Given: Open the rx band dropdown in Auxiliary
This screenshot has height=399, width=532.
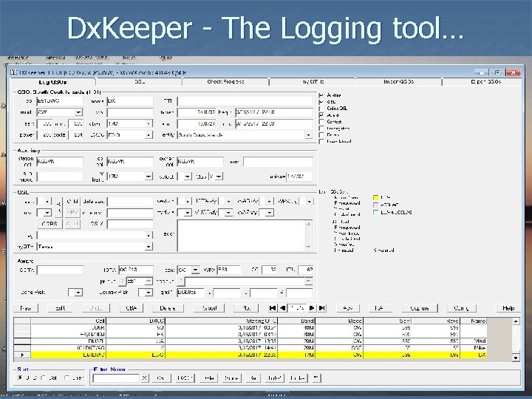Looking at the screenshot, I should 149,177.
